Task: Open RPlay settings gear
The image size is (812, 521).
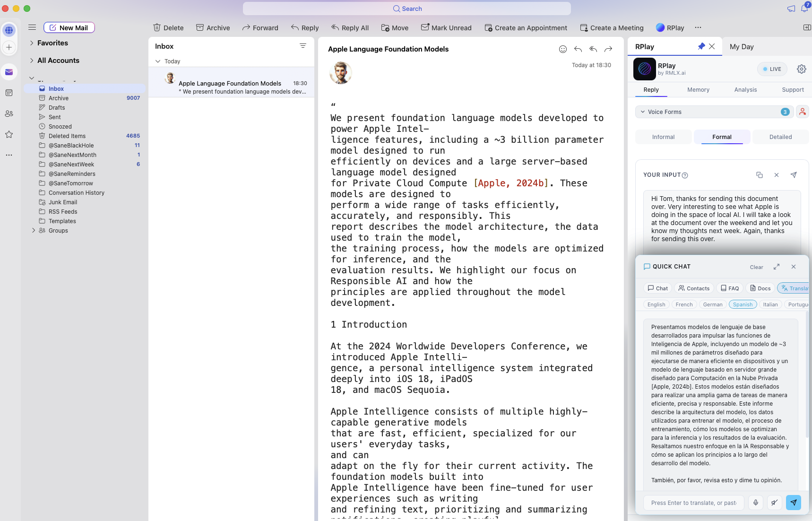Action: [x=801, y=69]
